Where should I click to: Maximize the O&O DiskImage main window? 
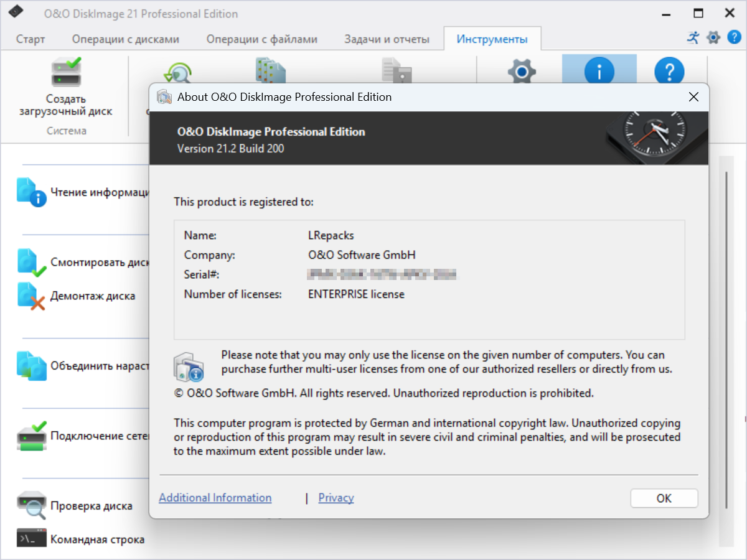click(x=698, y=12)
